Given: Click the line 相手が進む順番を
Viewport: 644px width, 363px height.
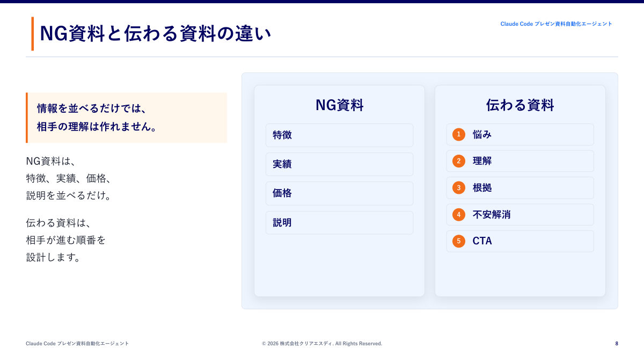Looking at the screenshot, I should pos(66,240).
